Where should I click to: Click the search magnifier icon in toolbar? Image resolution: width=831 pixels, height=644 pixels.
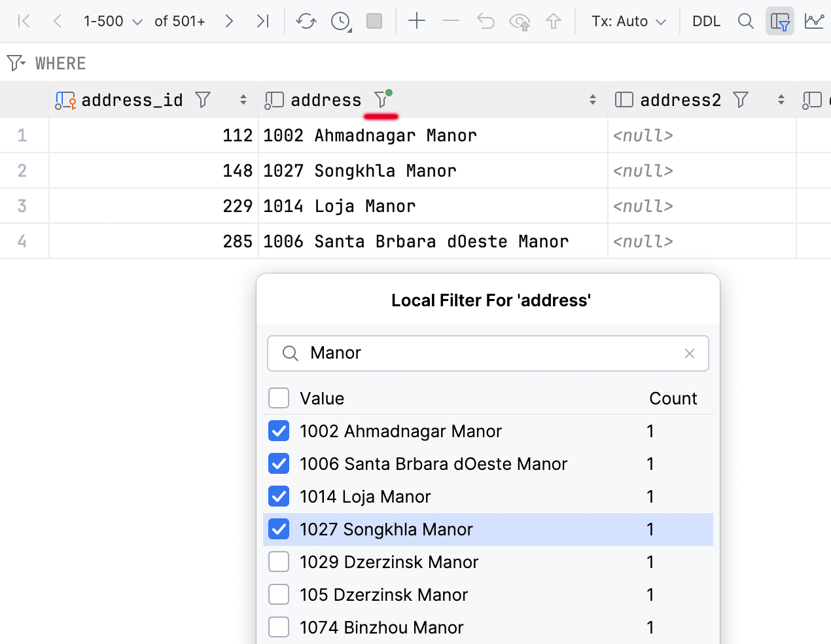(745, 22)
